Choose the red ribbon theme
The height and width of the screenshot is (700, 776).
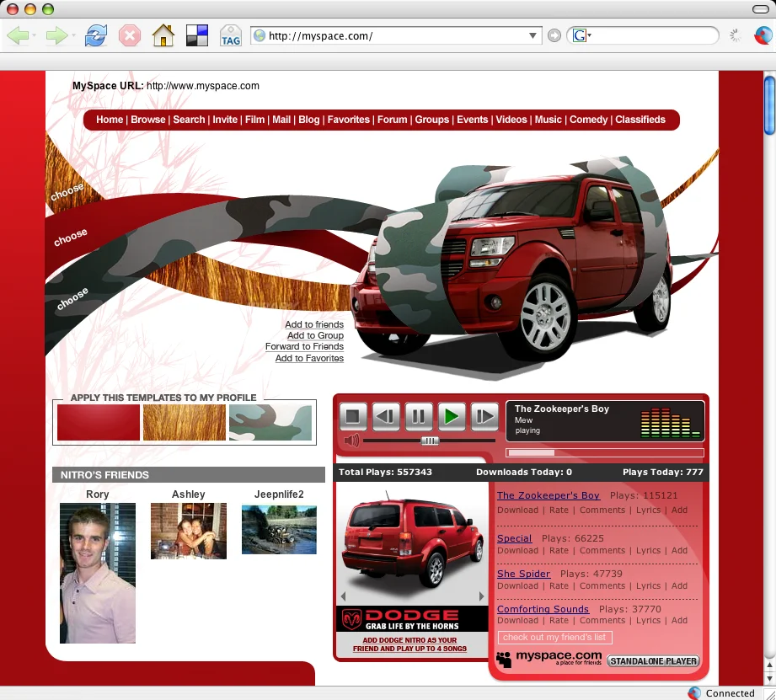(70, 237)
